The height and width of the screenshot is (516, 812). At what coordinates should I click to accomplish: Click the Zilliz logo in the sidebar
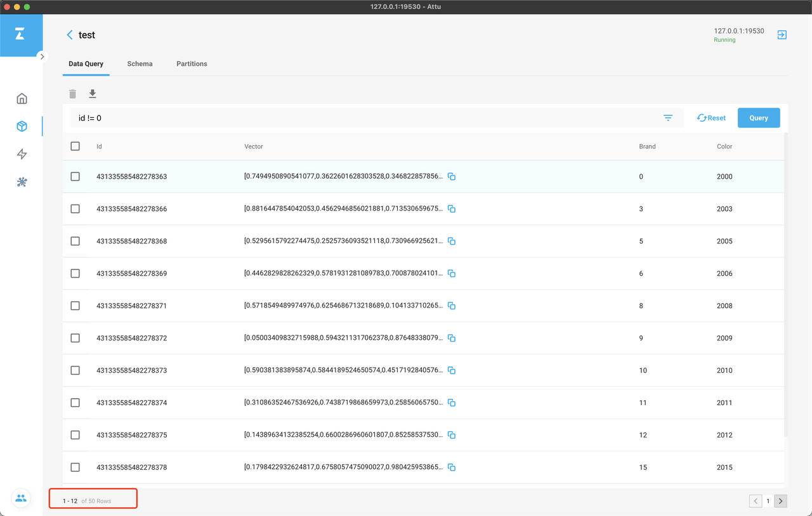(20, 35)
